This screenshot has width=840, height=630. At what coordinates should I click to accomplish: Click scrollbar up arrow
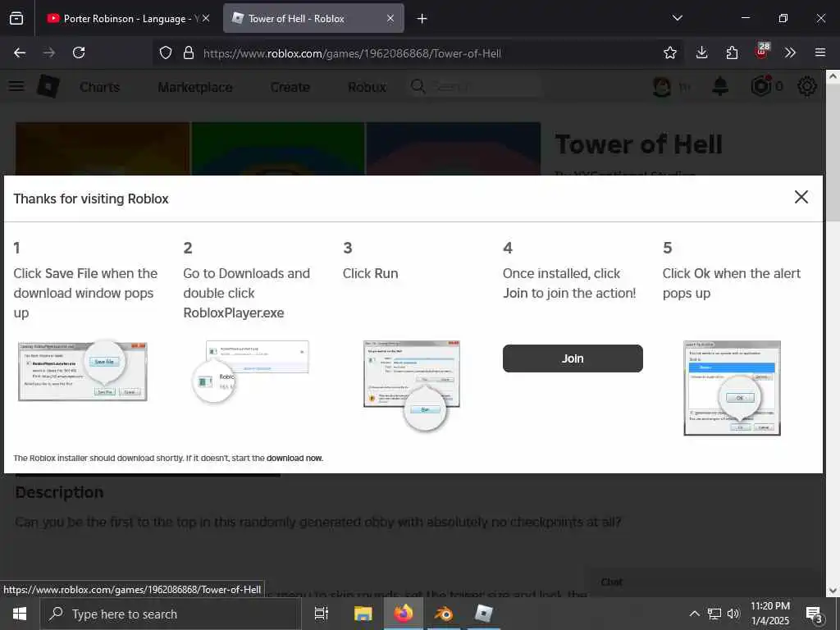833,76
